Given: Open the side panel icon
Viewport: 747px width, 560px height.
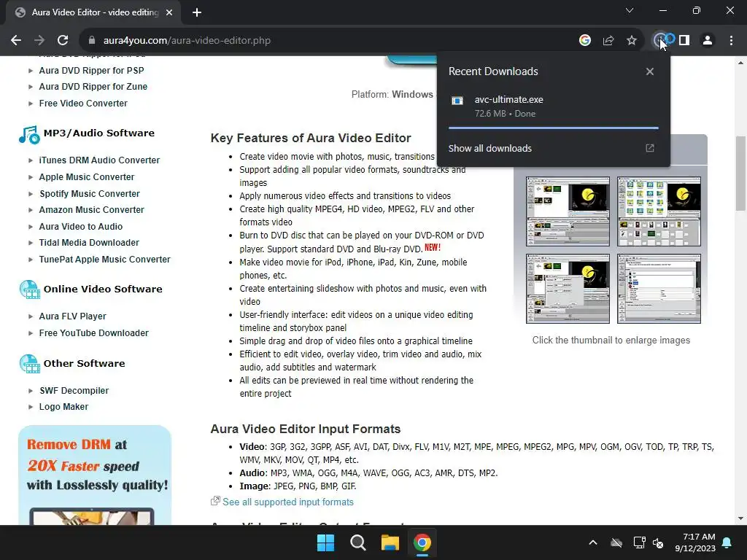Looking at the screenshot, I should pos(684,41).
